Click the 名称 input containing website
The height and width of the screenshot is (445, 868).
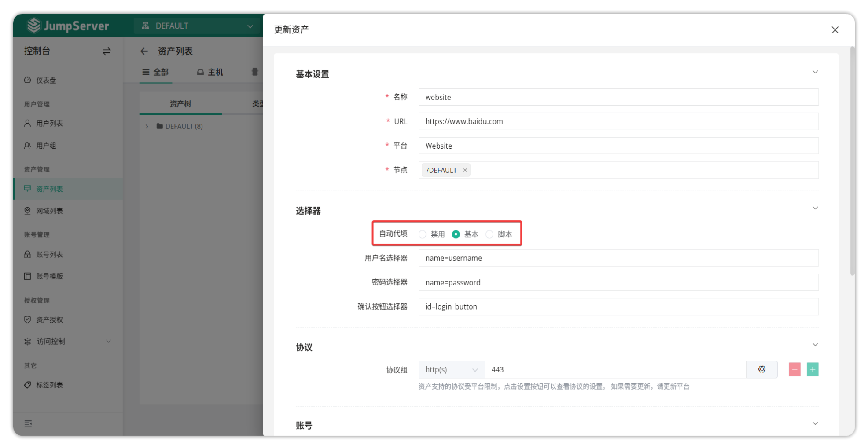tap(618, 97)
